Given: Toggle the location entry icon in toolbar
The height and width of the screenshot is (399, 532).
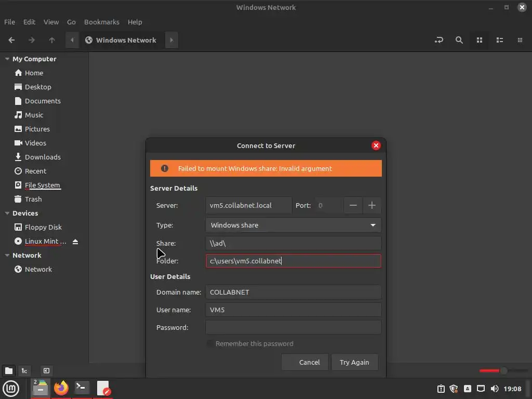Looking at the screenshot, I should click(x=438, y=40).
